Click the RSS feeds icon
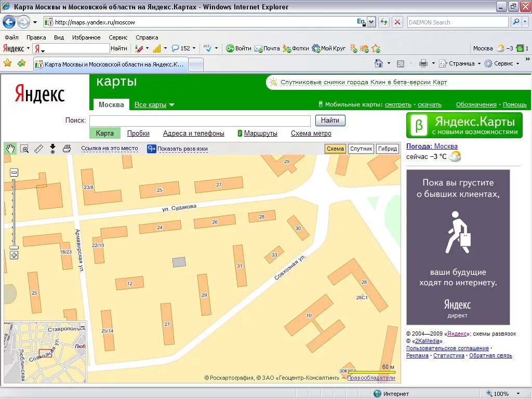This screenshot has width=532, height=399. pyautogui.click(x=401, y=63)
